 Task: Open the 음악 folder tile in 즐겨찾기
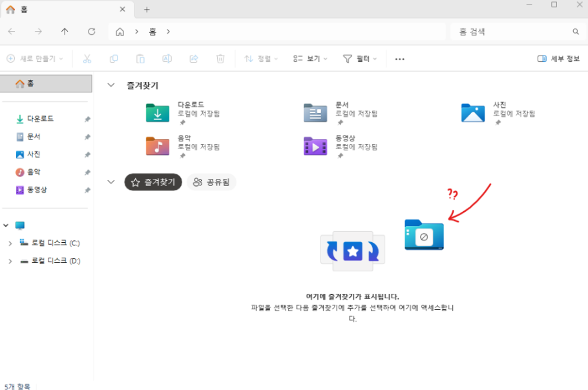pyautogui.click(x=184, y=146)
